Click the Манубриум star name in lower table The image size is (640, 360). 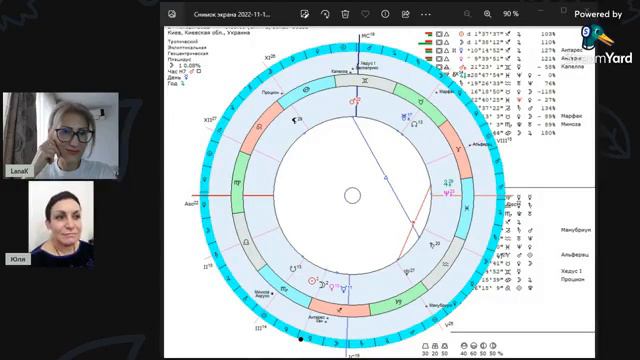click(x=576, y=230)
